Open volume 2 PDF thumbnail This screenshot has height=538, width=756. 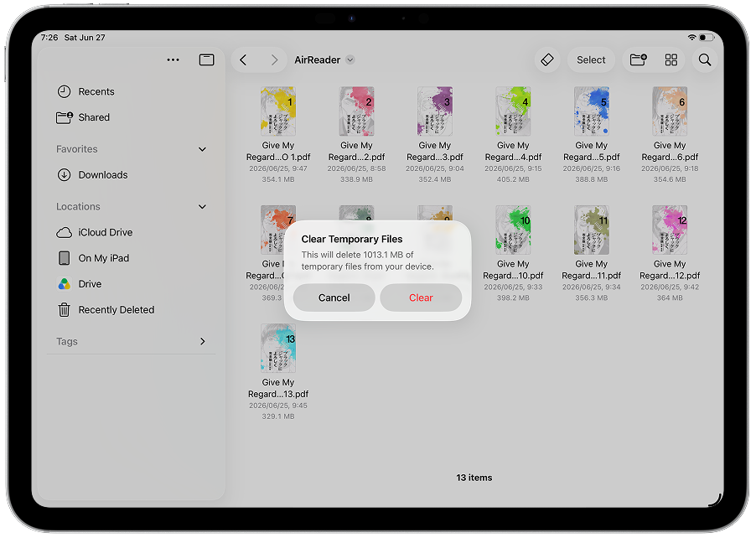tap(357, 111)
